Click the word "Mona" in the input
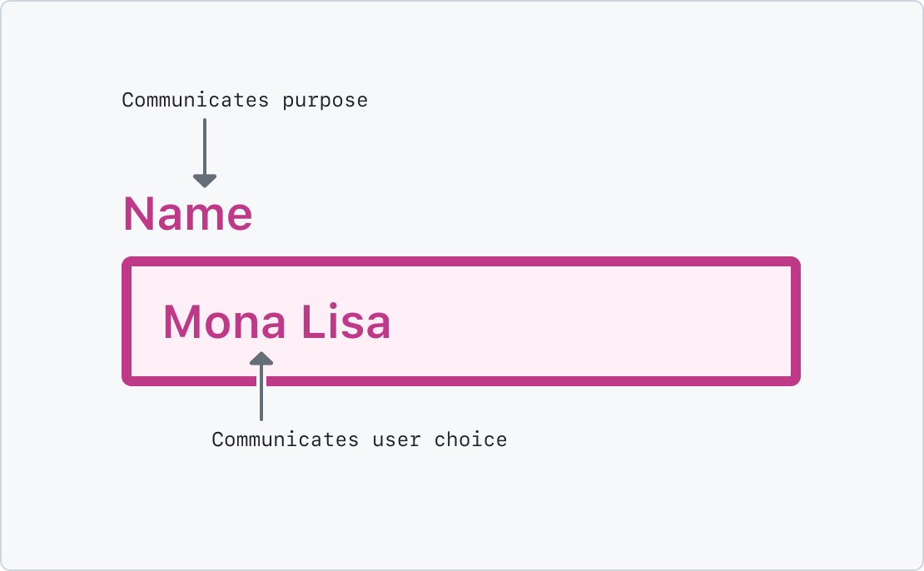924x571 pixels. coord(224,322)
